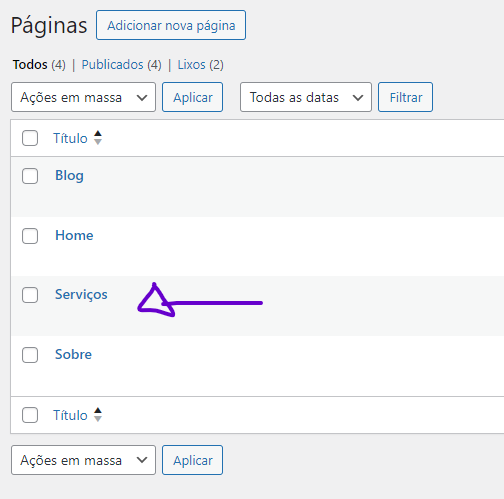
Task: Click bottom Aplicar button
Action: (192, 460)
